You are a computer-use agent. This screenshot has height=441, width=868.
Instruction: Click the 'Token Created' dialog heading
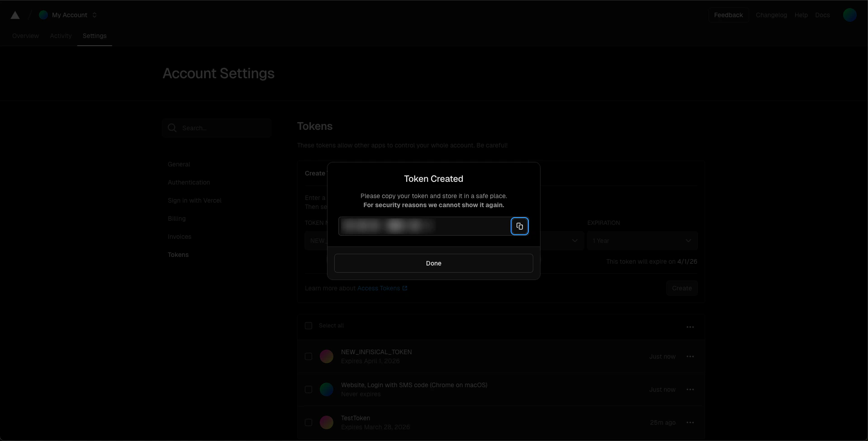click(x=433, y=179)
